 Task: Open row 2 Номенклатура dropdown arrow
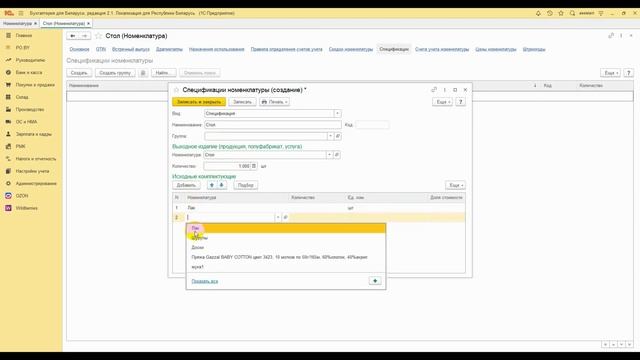(278, 218)
